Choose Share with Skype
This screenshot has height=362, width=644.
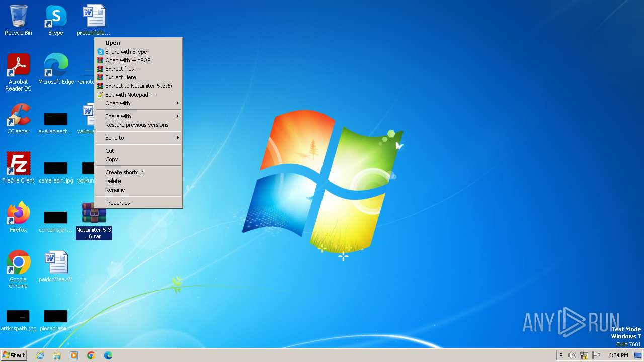tap(138, 52)
